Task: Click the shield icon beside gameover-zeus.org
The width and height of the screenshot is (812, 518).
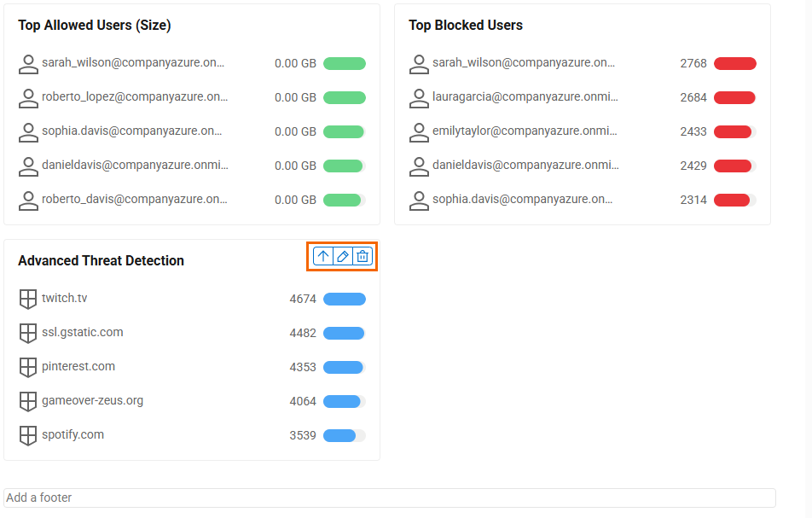Action: [28, 401]
